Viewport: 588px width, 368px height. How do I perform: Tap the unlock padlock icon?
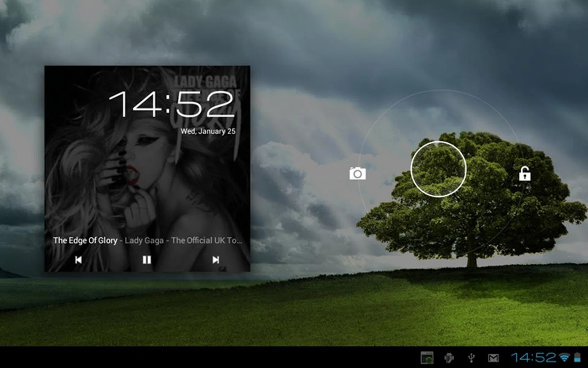[525, 174]
